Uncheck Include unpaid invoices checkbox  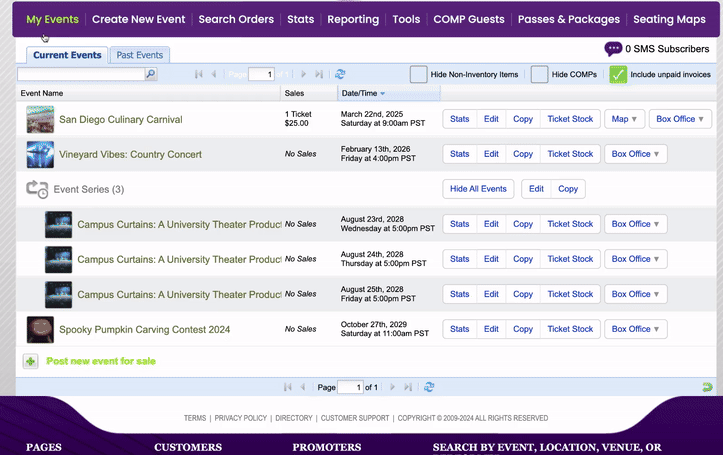pyautogui.click(x=618, y=74)
